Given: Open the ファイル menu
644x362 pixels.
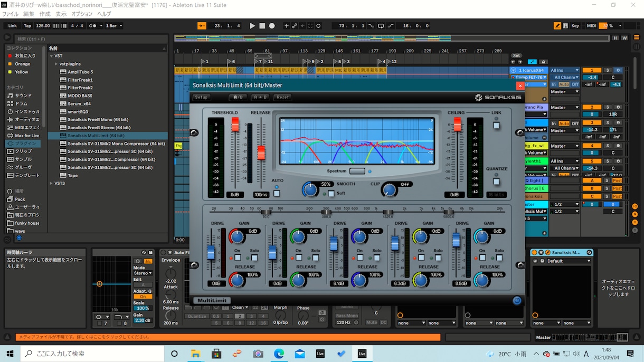Looking at the screenshot, I should (11, 14).
